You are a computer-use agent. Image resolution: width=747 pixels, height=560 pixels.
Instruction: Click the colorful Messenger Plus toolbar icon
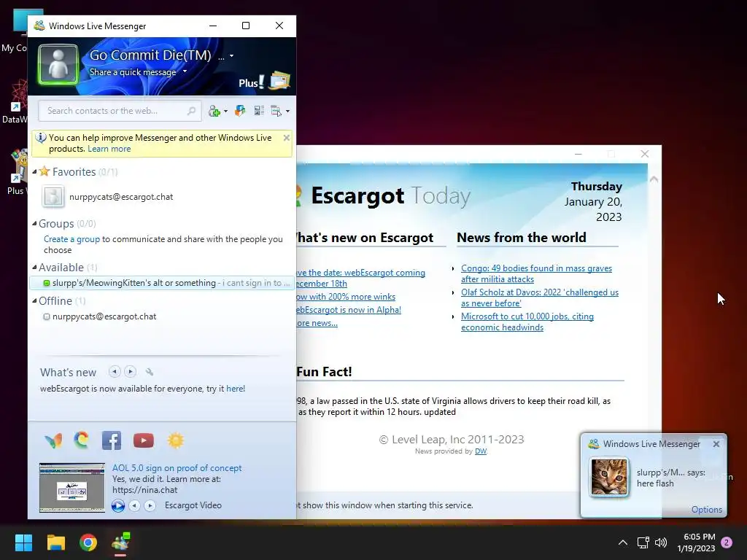[240, 111]
